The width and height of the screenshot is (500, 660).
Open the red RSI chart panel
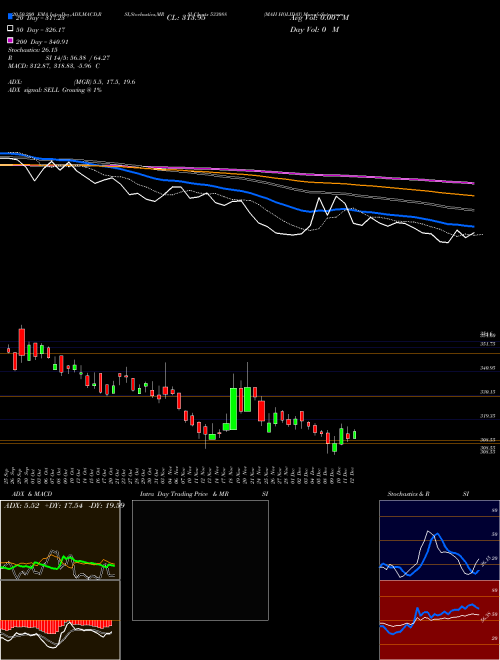coord(439,620)
